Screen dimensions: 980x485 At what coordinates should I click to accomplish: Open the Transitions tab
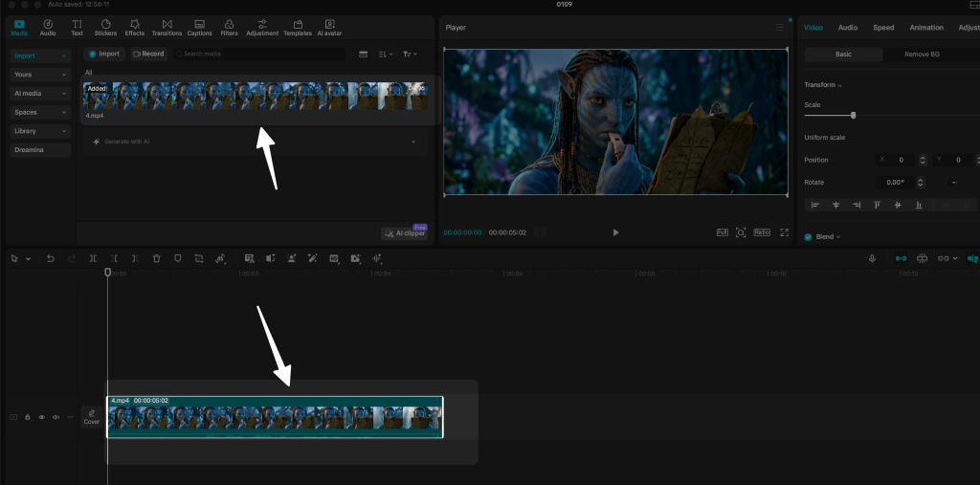click(167, 28)
